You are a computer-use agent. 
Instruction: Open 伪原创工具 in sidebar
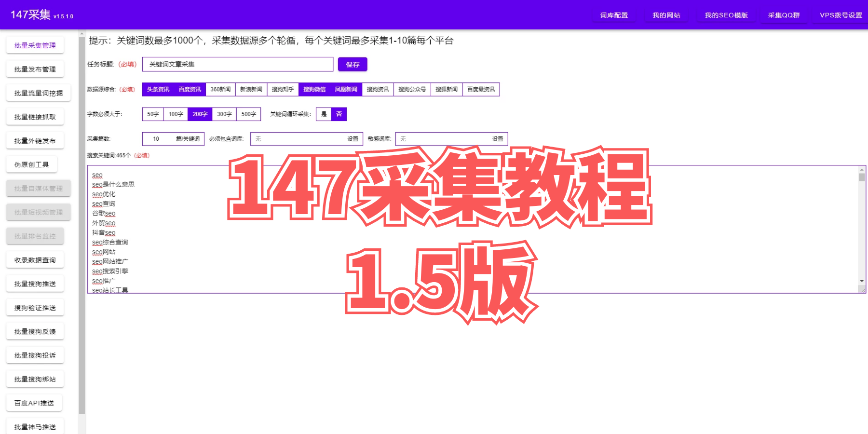coord(32,164)
